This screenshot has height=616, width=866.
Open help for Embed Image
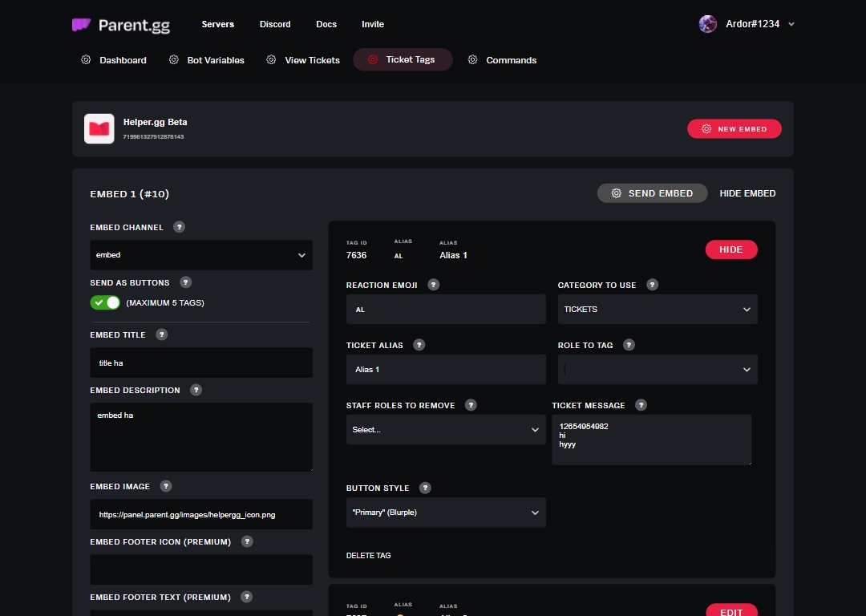point(166,486)
